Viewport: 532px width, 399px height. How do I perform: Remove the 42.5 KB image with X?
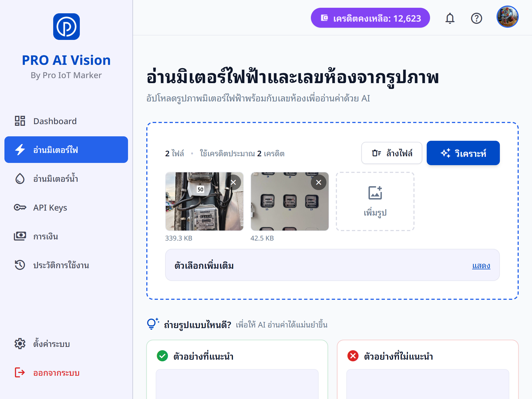[x=319, y=182]
